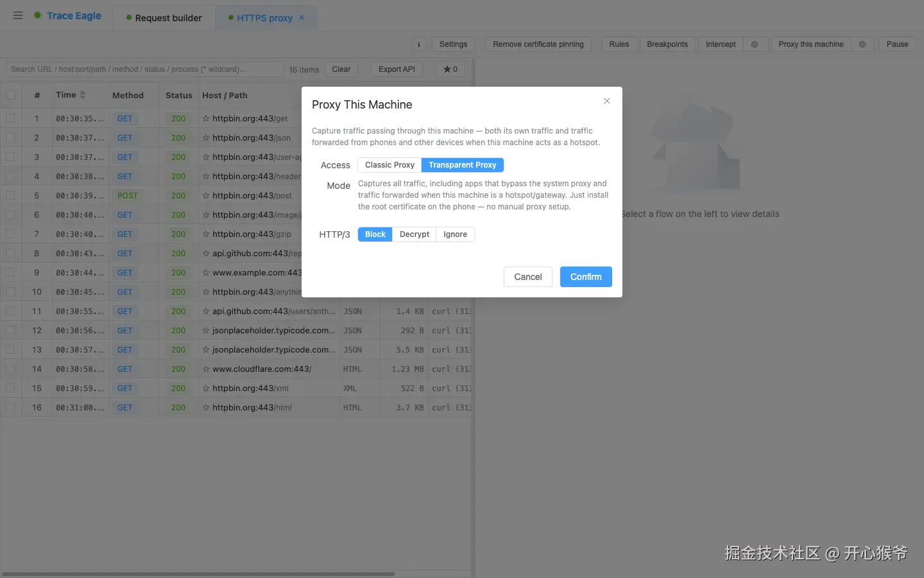Star the httpbin.org:443/json flow

click(x=206, y=137)
